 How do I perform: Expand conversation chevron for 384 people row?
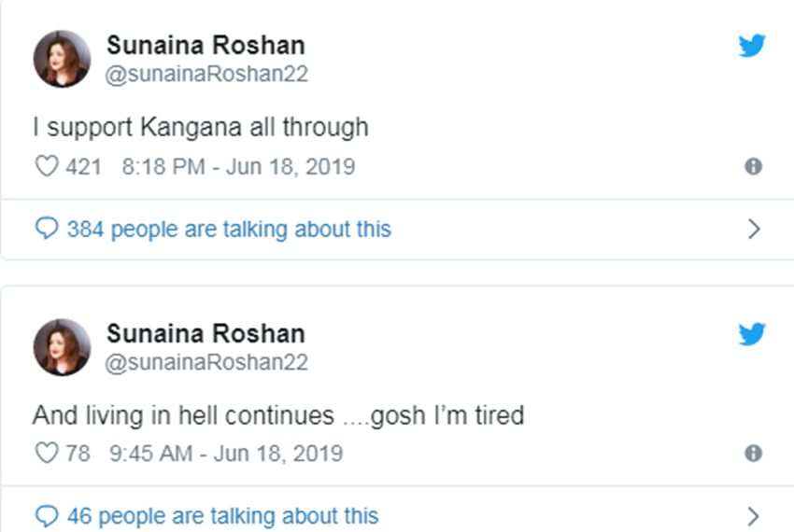tap(755, 230)
